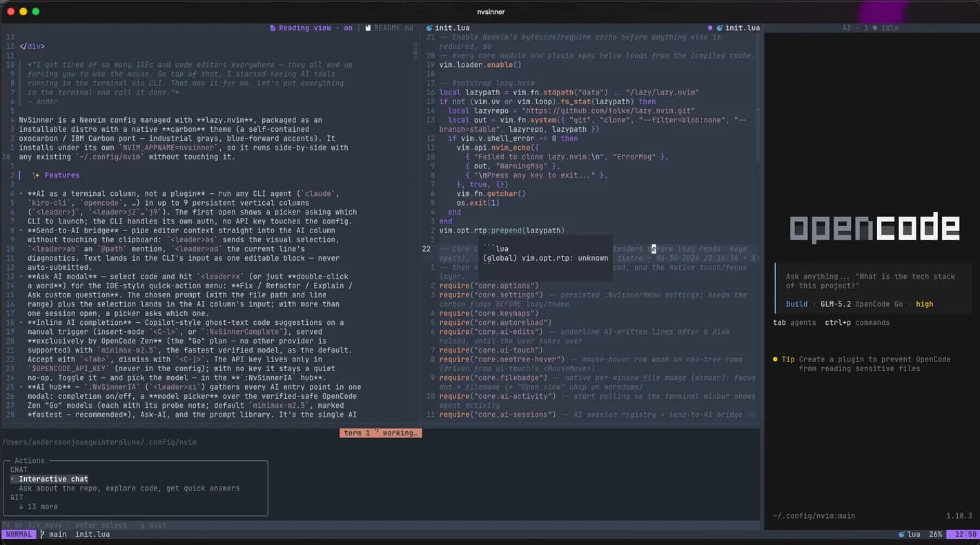Click the "term 1 working…" terminal badge
Image resolution: width=980 pixels, height=545 pixels.
(x=380, y=433)
